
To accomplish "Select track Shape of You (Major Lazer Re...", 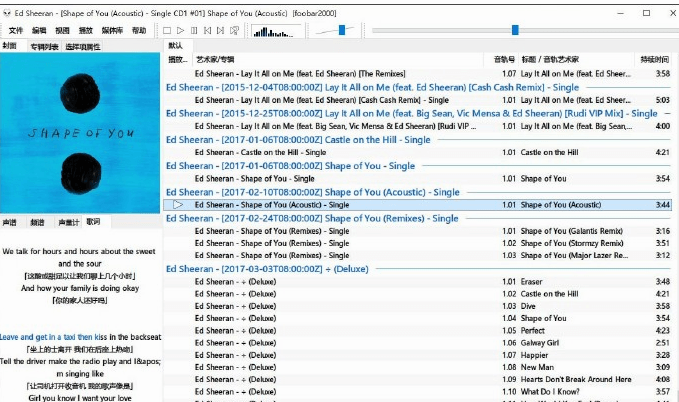I will coord(418,255).
